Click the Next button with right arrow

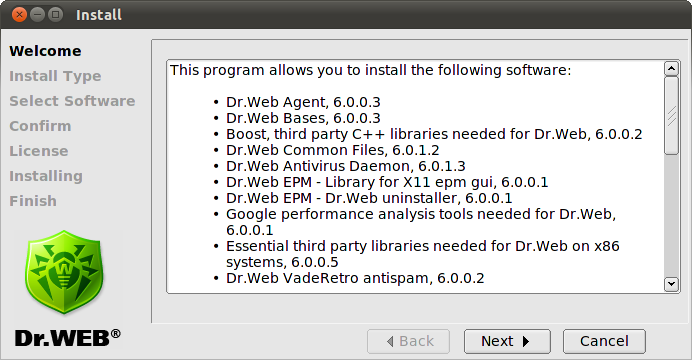click(x=507, y=341)
